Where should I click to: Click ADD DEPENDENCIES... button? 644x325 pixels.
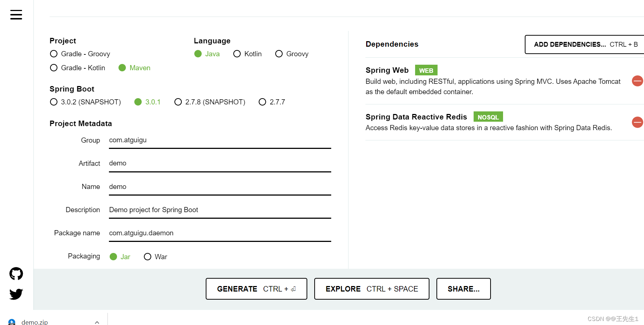(585, 44)
